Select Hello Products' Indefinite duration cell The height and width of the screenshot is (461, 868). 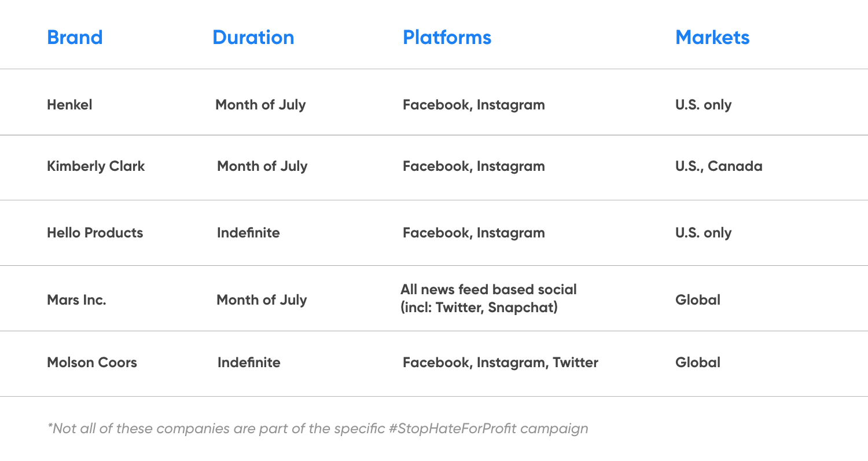(248, 233)
